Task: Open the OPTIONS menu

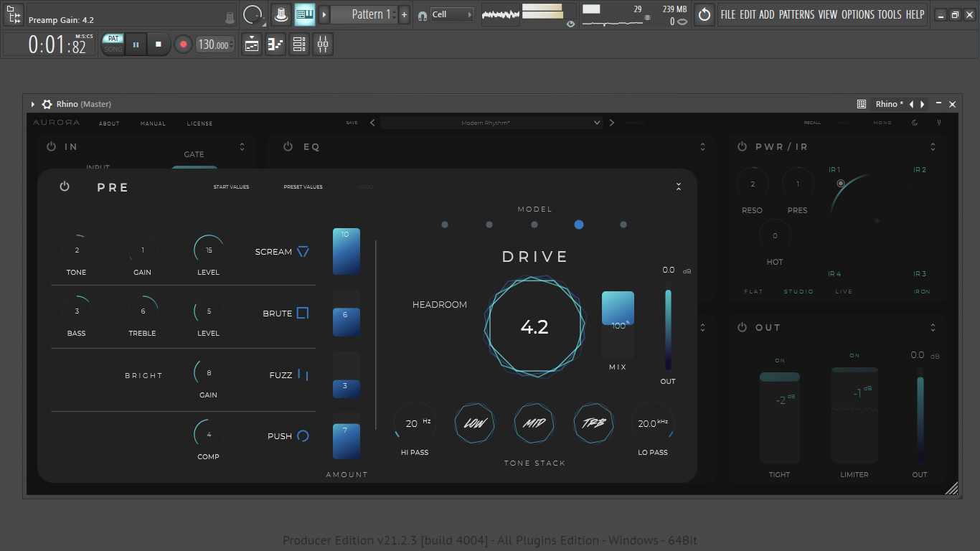Action: [858, 14]
